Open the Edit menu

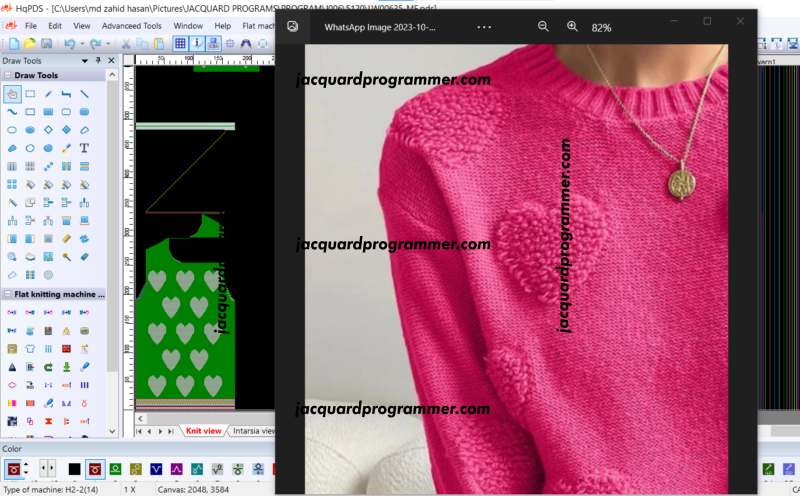pos(55,26)
